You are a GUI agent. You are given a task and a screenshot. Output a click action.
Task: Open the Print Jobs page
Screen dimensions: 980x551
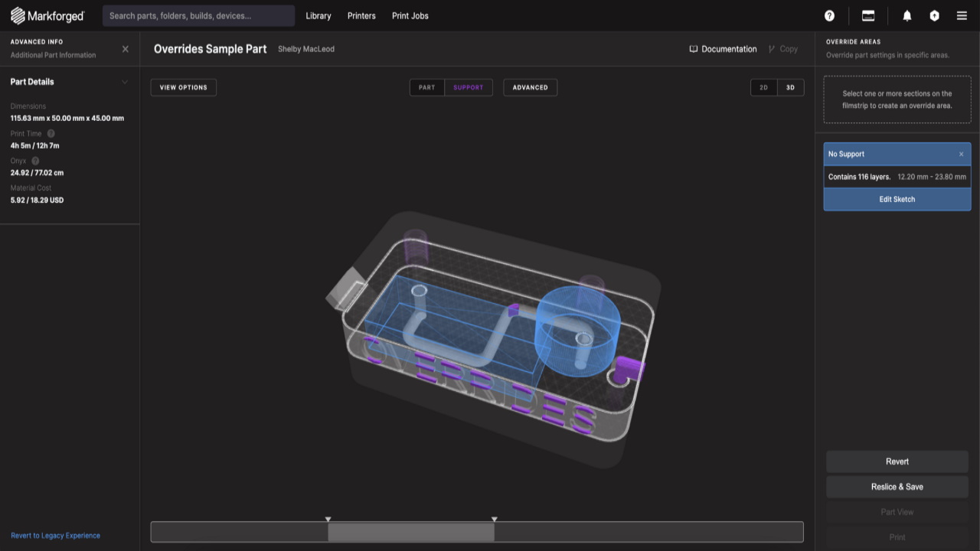pos(410,15)
